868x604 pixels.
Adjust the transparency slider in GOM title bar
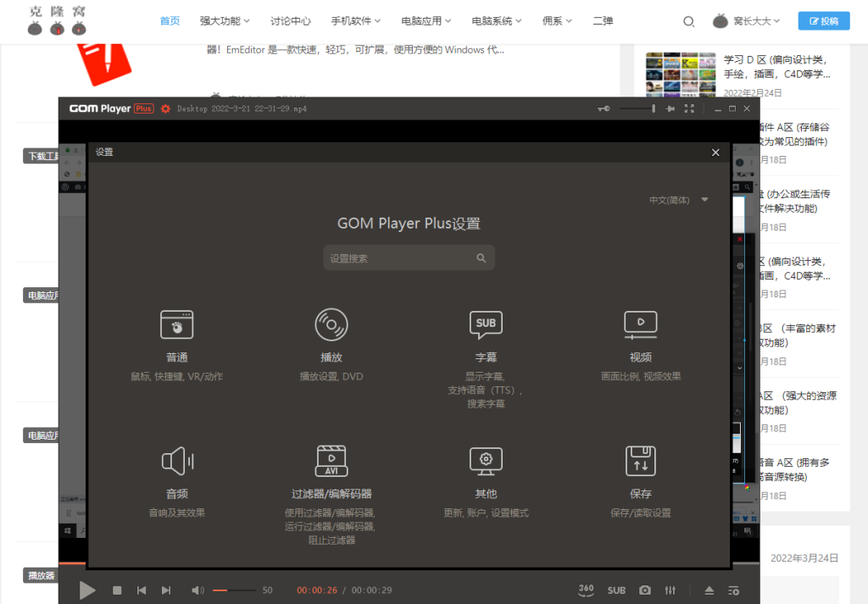[637, 108]
